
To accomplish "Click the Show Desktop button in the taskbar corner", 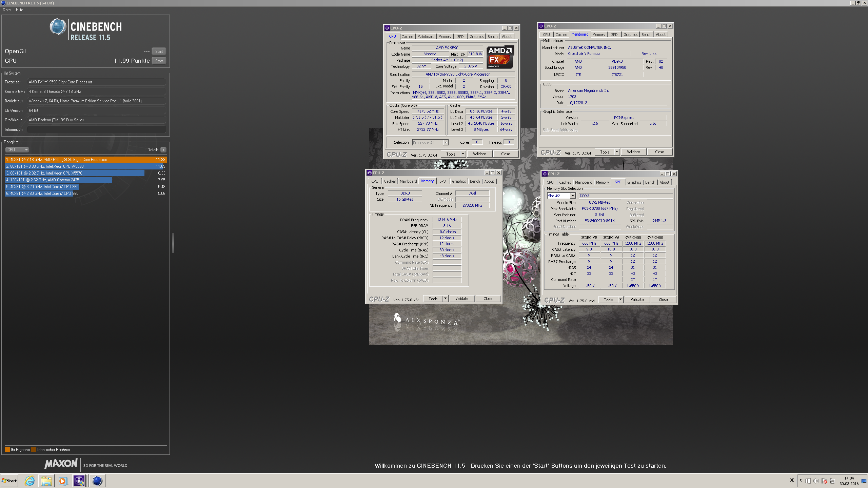I will [x=864, y=481].
